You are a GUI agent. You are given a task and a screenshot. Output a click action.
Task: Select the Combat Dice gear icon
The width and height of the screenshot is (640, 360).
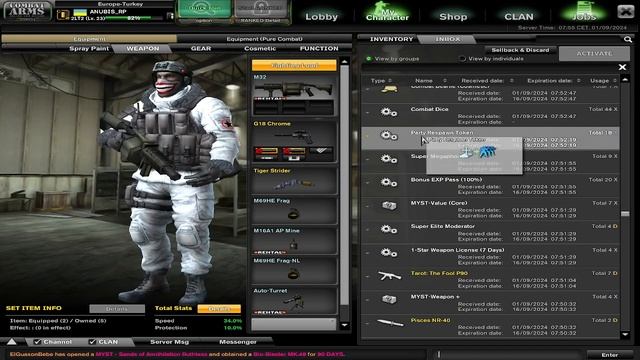click(389, 112)
